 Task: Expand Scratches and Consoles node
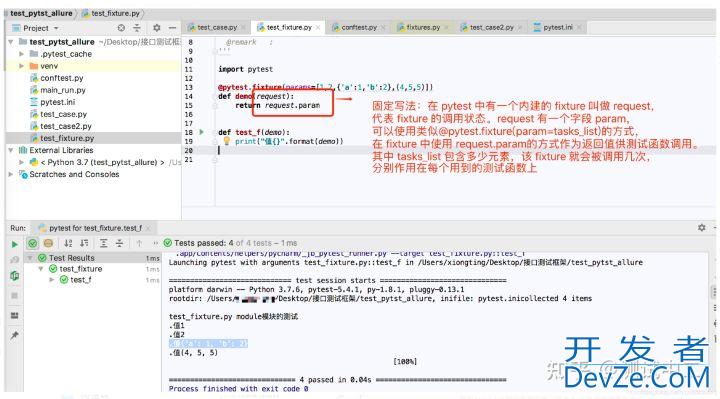point(11,174)
